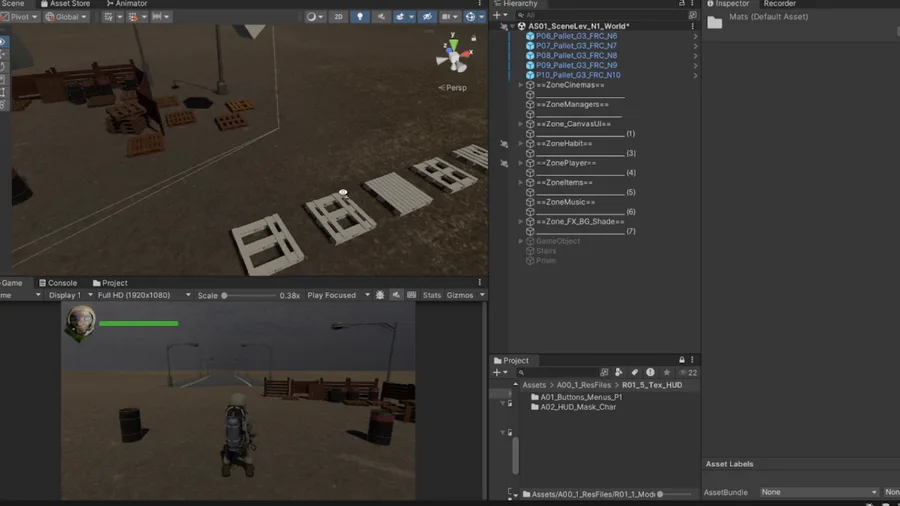Collapse AS01_SceneLev_N1_World scene root
Screen dimensions: 900x506
(513, 26)
